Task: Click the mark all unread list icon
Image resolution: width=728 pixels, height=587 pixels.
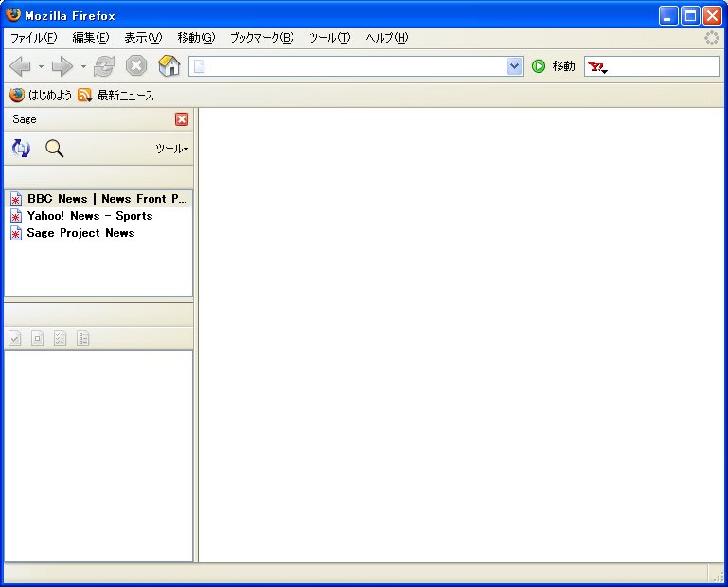Action: pos(83,338)
